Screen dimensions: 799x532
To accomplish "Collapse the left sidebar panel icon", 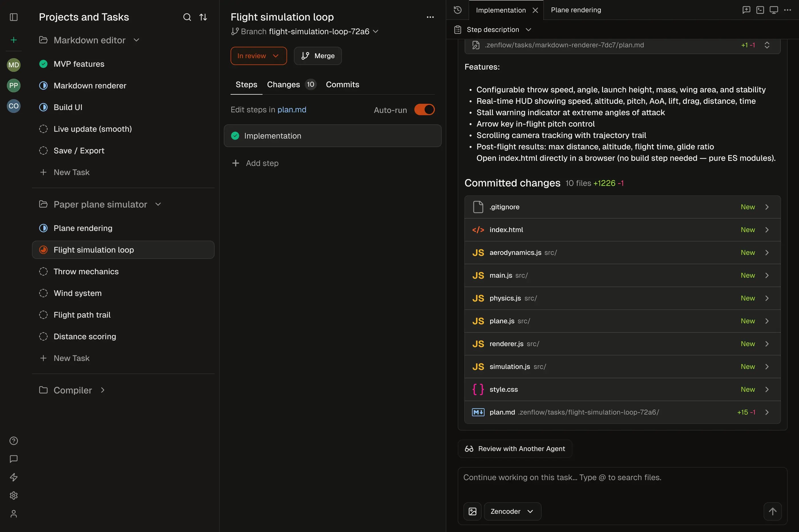I will click(x=14, y=17).
